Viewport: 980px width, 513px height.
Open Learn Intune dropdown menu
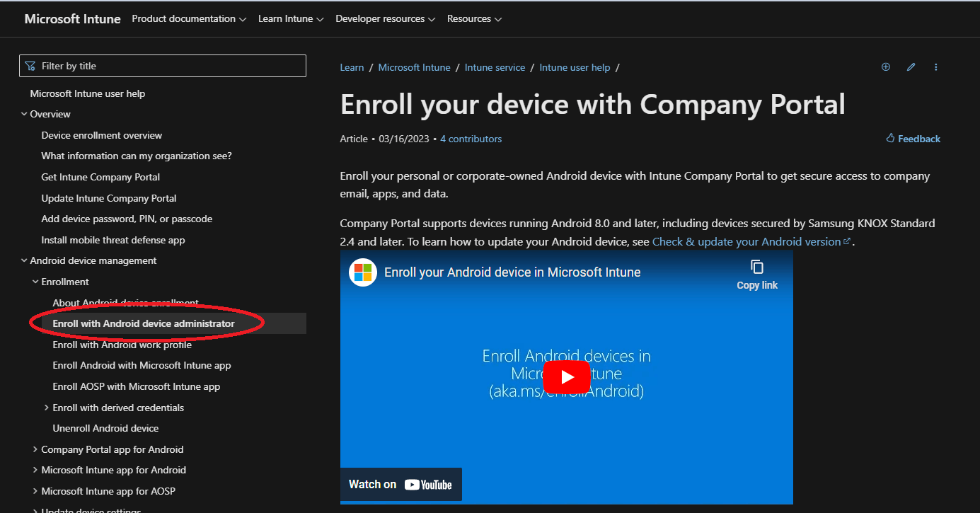click(291, 19)
